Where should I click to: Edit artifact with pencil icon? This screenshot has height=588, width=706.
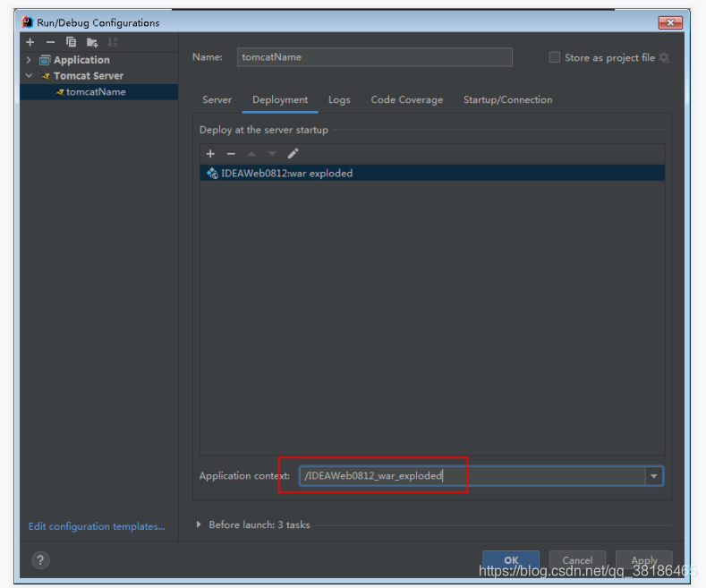point(293,154)
